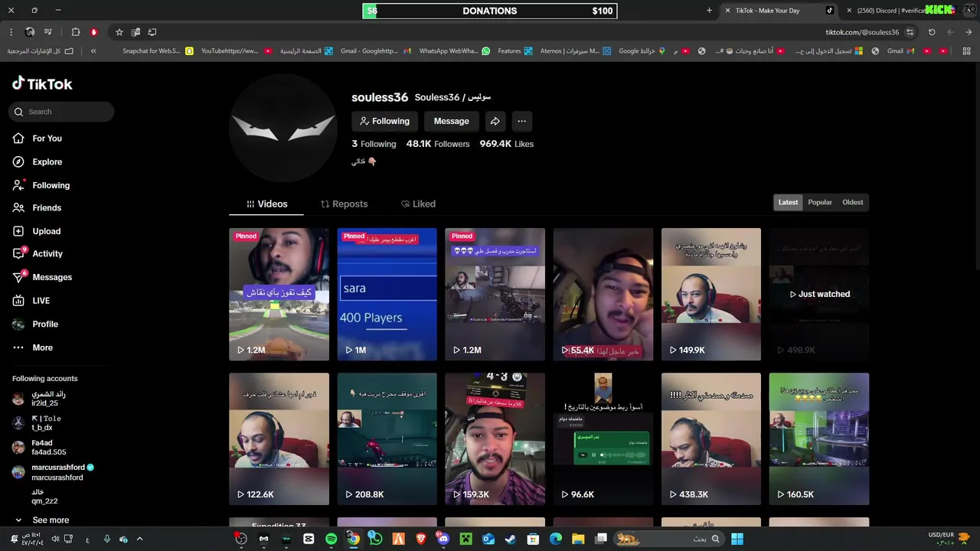Image resolution: width=980 pixels, height=551 pixels.
Task: Open the TikTok logo home link
Action: pos(42,83)
